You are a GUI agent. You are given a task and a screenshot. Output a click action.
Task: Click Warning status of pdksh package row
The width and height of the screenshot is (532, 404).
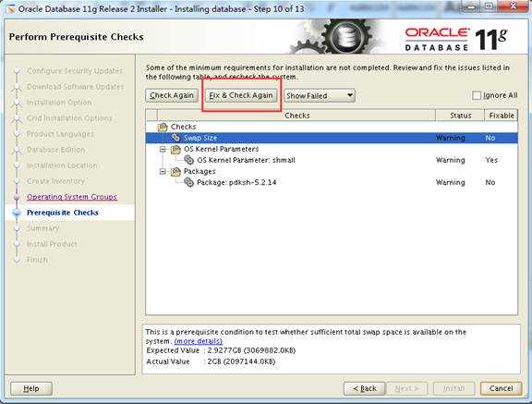[450, 182]
